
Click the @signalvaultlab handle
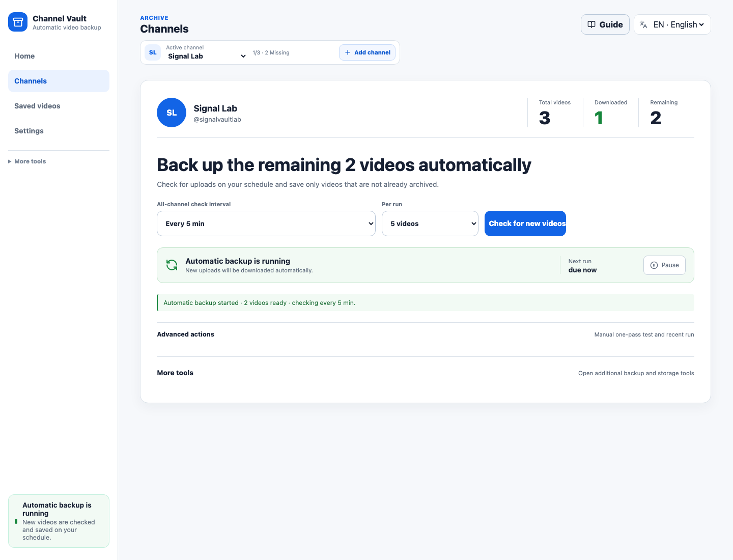[217, 120]
